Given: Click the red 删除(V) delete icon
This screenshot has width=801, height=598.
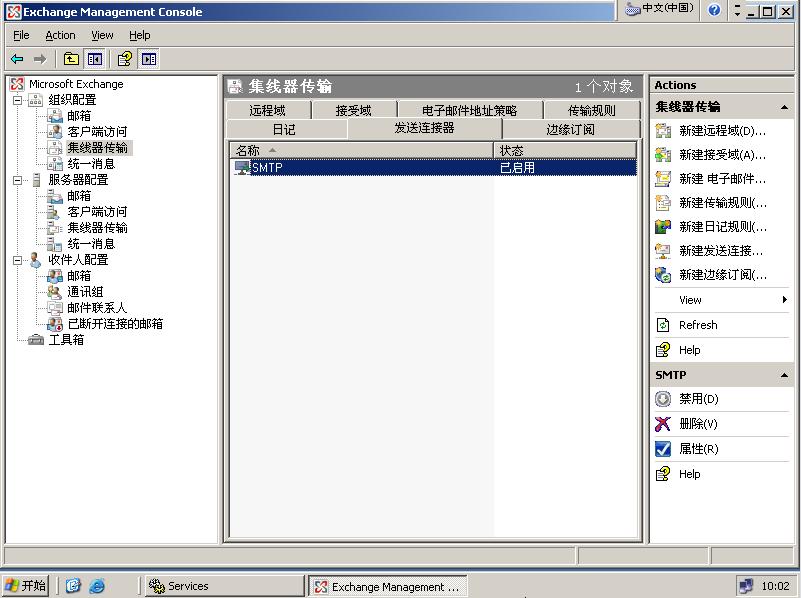Looking at the screenshot, I should pyautogui.click(x=663, y=424).
